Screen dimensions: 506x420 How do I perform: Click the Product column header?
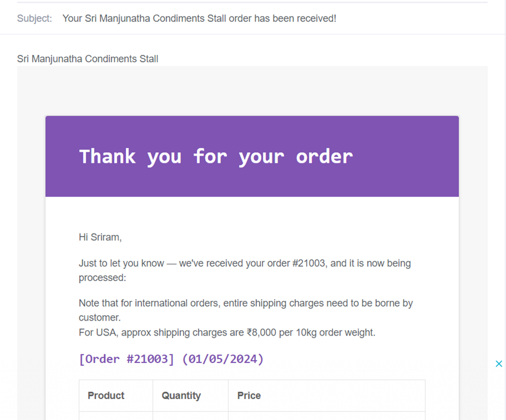pyautogui.click(x=106, y=395)
